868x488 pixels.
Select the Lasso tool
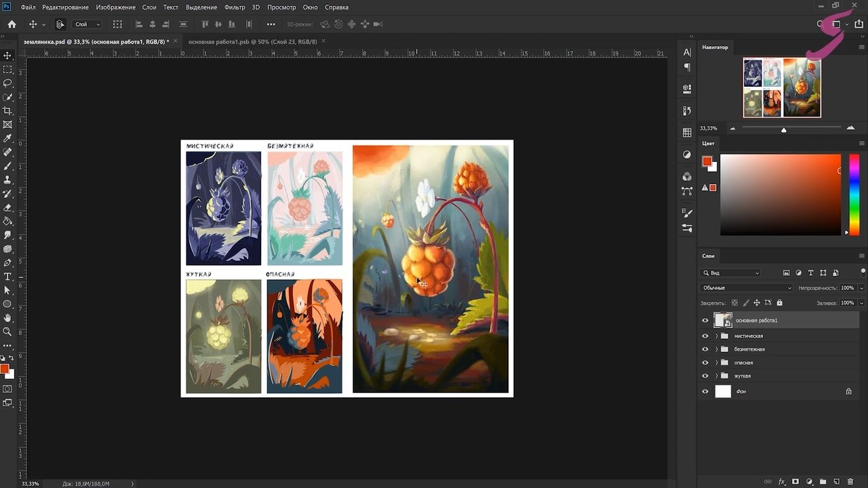point(7,83)
